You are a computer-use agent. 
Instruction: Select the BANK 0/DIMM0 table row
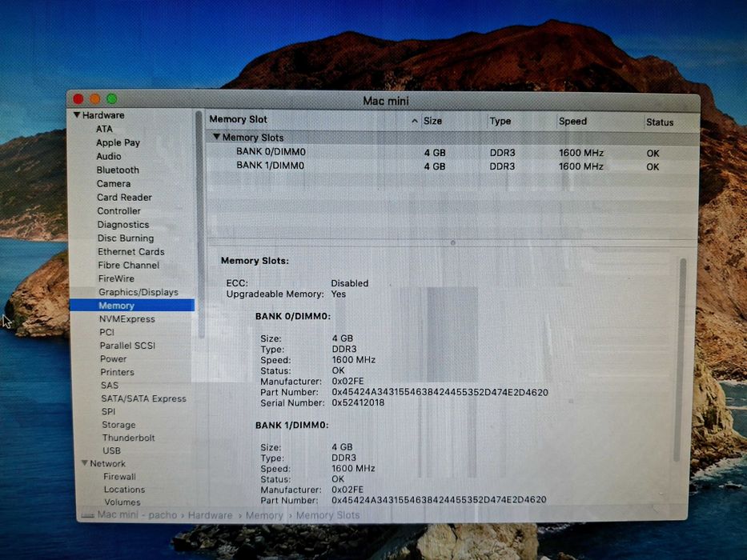click(452, 153)
